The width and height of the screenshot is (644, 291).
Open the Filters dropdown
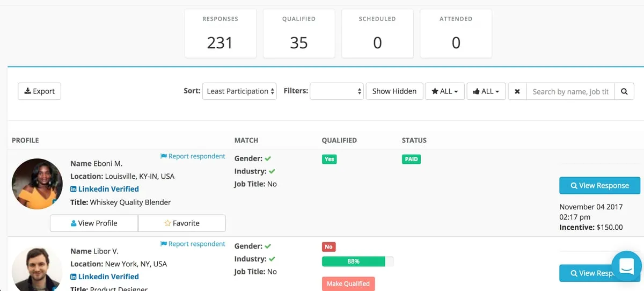pos(337,91)
